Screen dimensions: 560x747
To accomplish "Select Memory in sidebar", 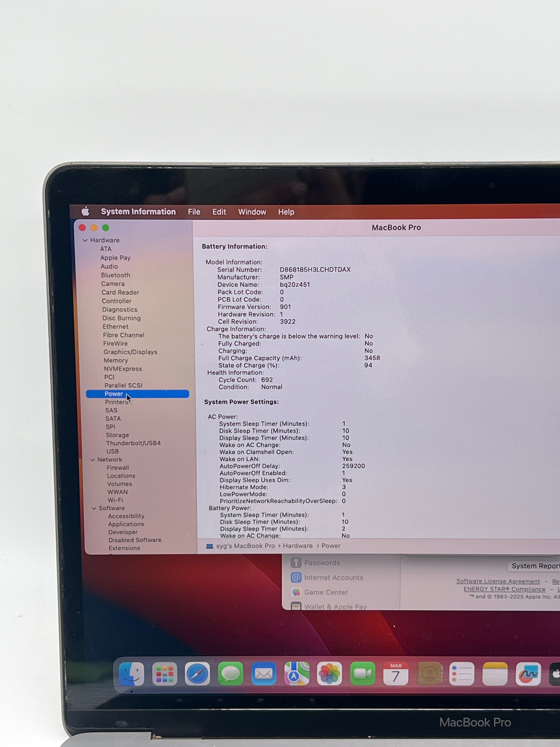I will tap(116, 360).
